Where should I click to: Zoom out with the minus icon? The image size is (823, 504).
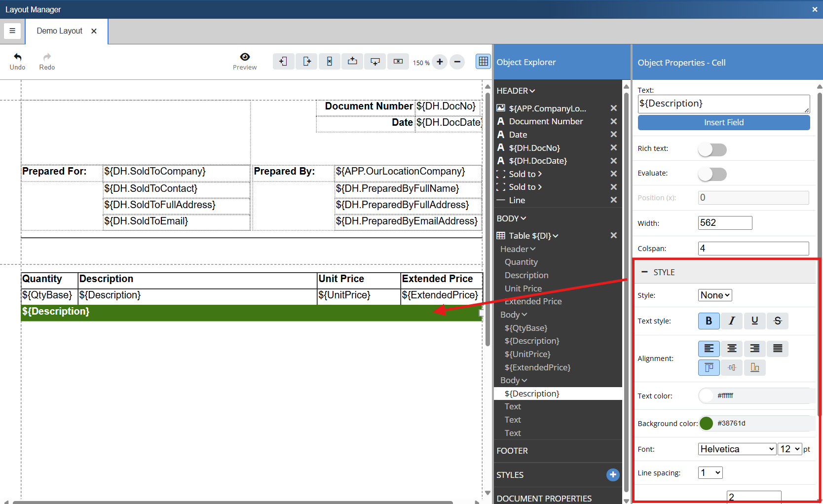tap(457, 62)
